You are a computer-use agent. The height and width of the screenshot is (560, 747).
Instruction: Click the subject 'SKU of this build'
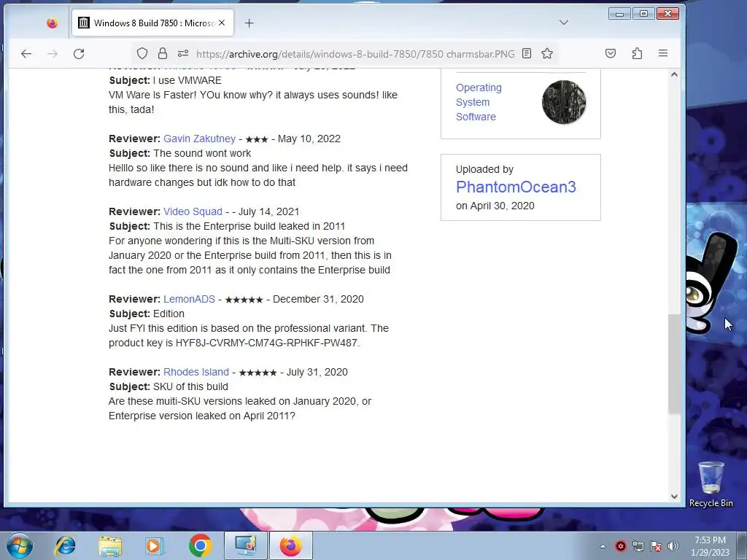point(190,386)
